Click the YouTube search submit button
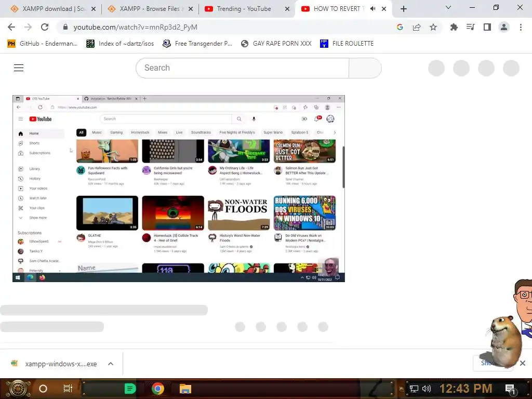The width and height of the screenshot is (532, 399). pyautogui.click(x=365, y=68)
